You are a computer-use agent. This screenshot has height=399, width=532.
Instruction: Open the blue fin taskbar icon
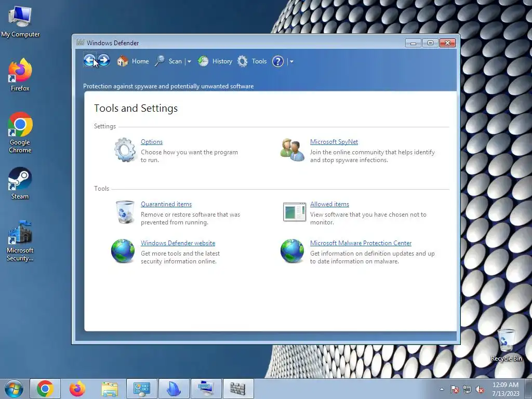[x=174, y=389]
